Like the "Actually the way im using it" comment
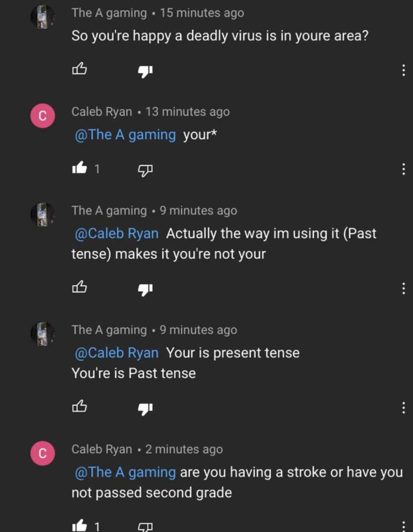 [x=79, y=287]
